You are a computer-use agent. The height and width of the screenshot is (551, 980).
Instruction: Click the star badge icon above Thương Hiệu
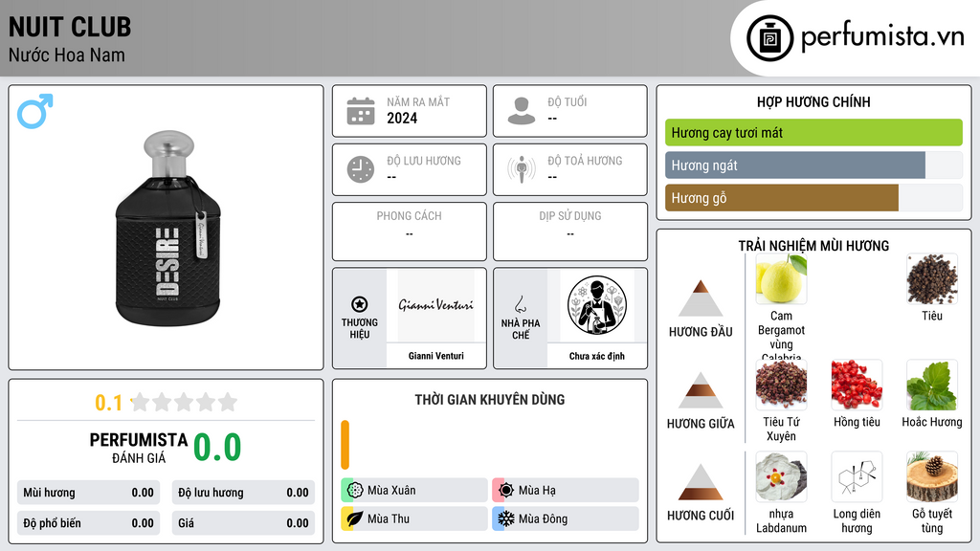click(x=360, y=304)
